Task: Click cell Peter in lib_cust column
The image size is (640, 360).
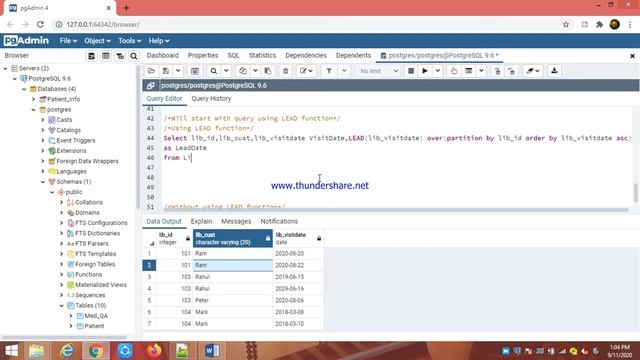Action: click(233, 300)
